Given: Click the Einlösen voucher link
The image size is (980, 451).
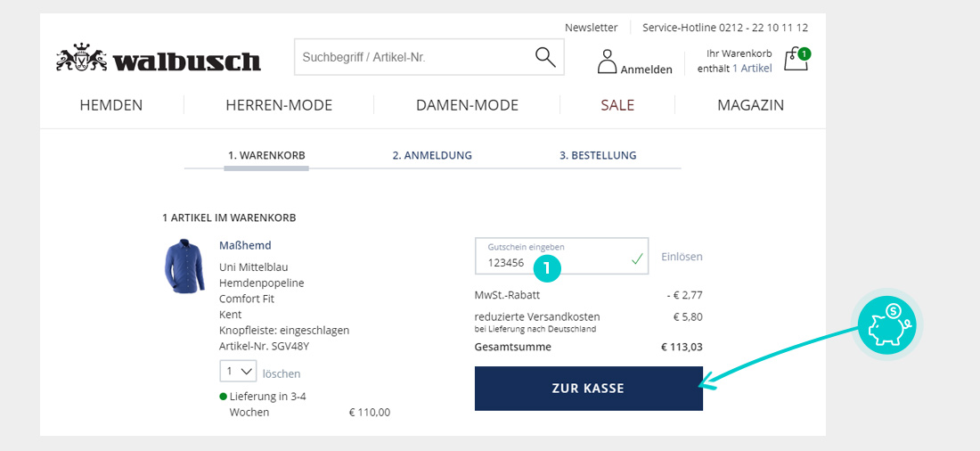Looking at the screenshot, I should click(682, 257).
